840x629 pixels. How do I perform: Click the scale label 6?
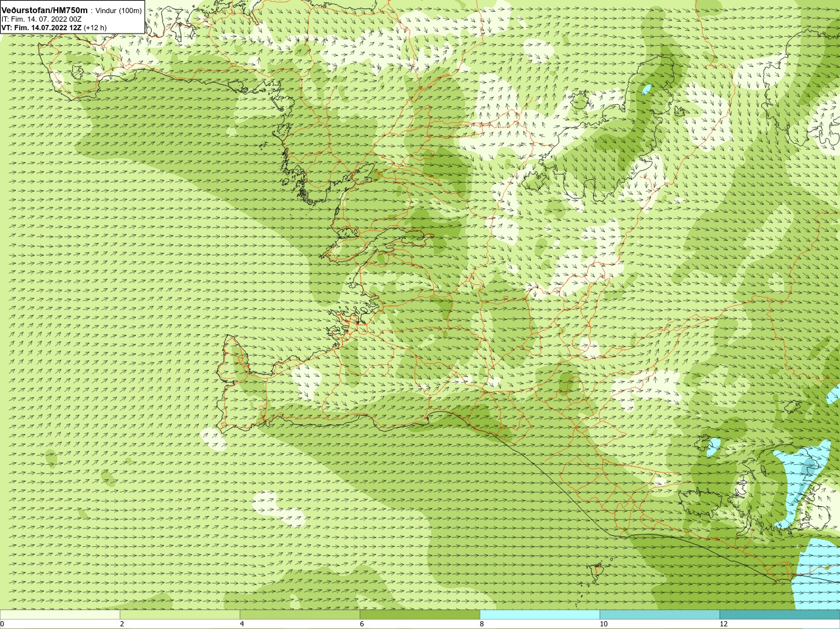click(x=362, y=624)
